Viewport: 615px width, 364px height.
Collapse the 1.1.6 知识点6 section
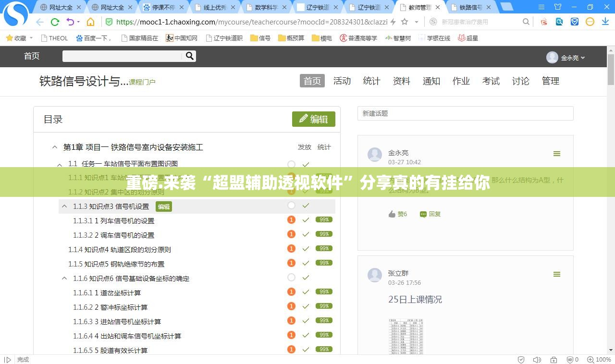pos(64,278)
